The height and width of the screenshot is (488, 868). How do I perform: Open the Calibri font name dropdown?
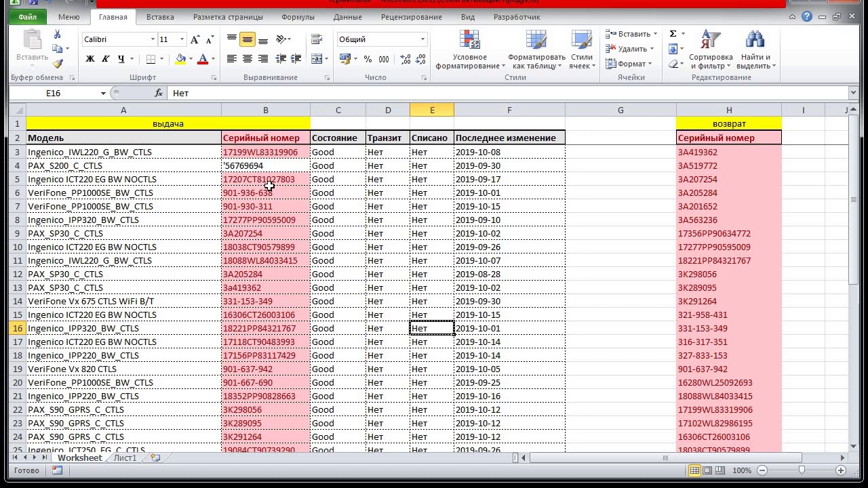click(153, 39)
